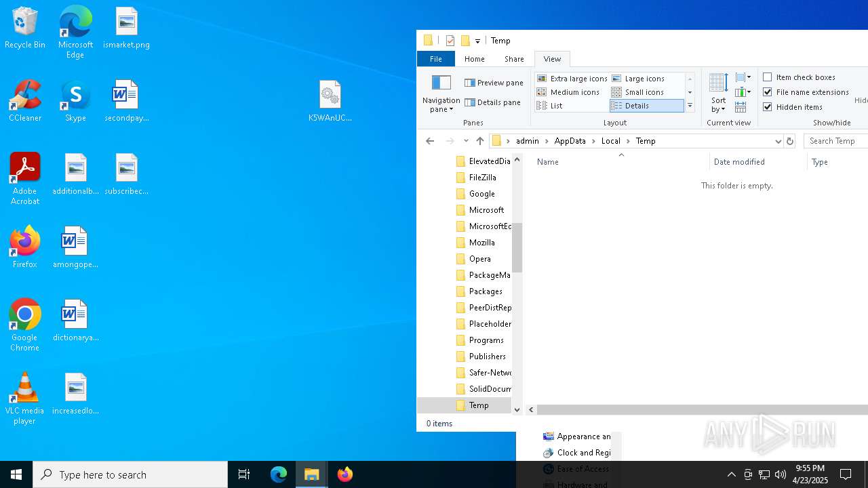This screenshot has width=868, height=488.
Task: Open Adobe Acrobat desktop shortcut
Action: 25,179
